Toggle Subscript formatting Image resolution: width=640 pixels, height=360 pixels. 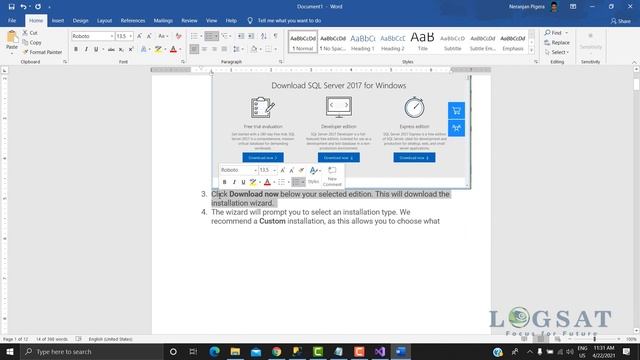coord(121,49)
